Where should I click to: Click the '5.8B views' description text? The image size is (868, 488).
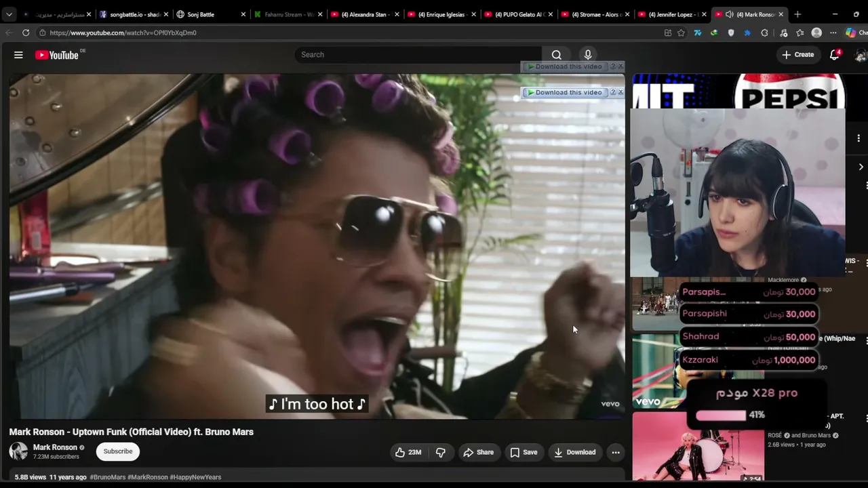(x=31, y=477)
